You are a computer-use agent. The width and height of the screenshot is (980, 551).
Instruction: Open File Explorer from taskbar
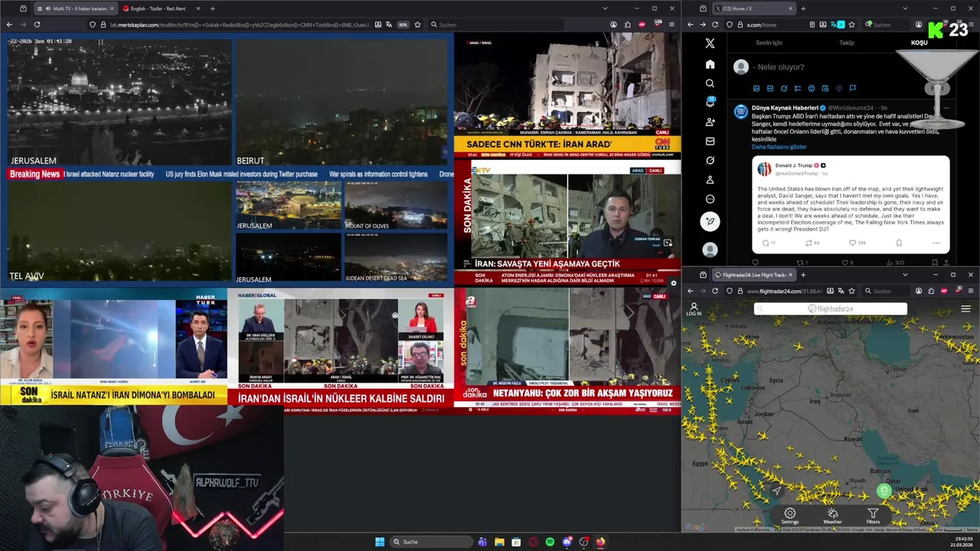[499, 542]
